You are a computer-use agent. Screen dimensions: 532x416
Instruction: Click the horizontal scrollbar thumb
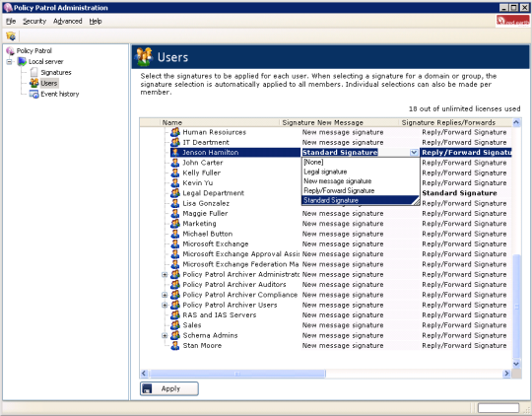[x=237, y=374]
